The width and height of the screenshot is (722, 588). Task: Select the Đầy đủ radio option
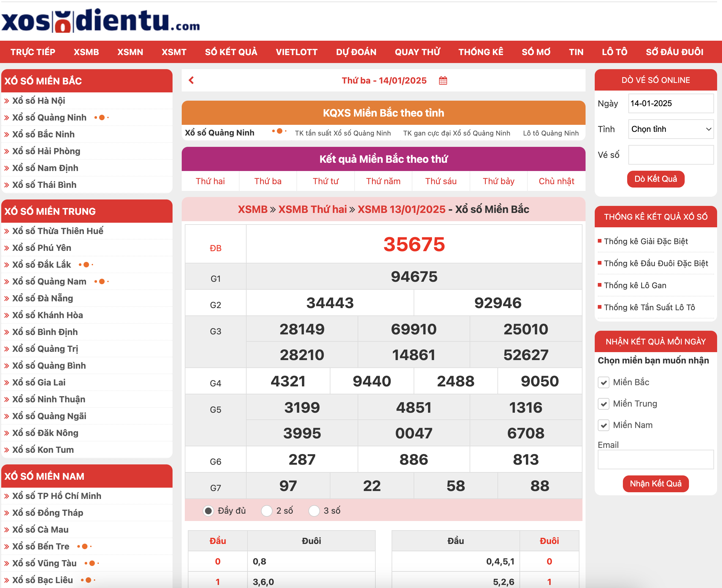[x=208, y=510]
